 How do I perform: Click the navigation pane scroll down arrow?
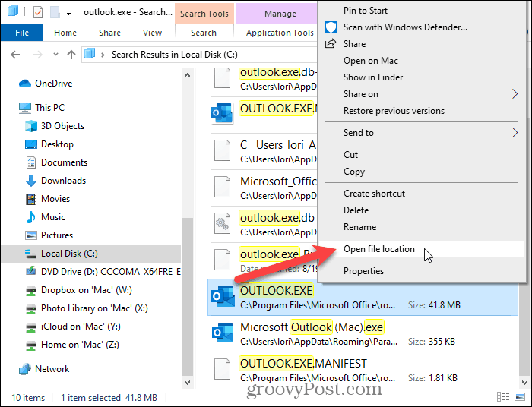pyautogui.click(x=187, y=382)
